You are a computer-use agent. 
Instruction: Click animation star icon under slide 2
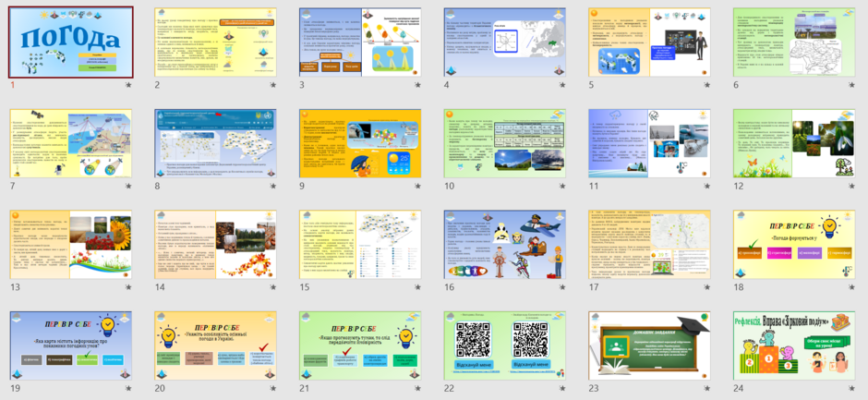pos(273,85)
